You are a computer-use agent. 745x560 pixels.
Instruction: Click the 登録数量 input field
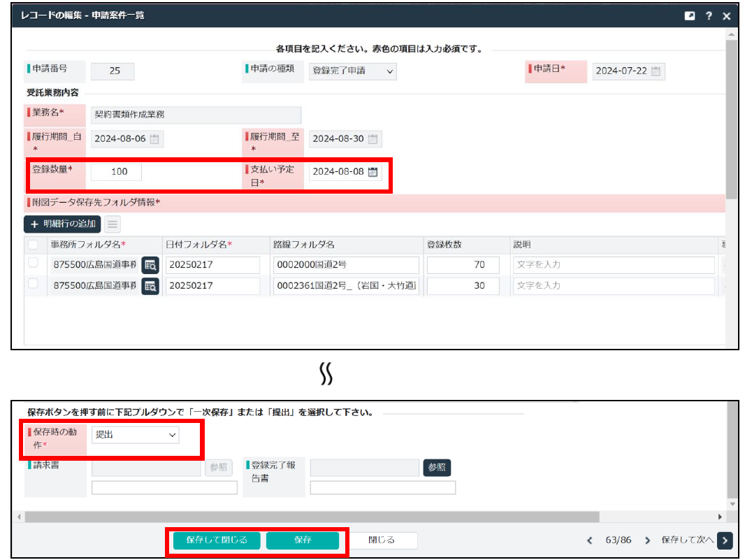click(116, 172)
